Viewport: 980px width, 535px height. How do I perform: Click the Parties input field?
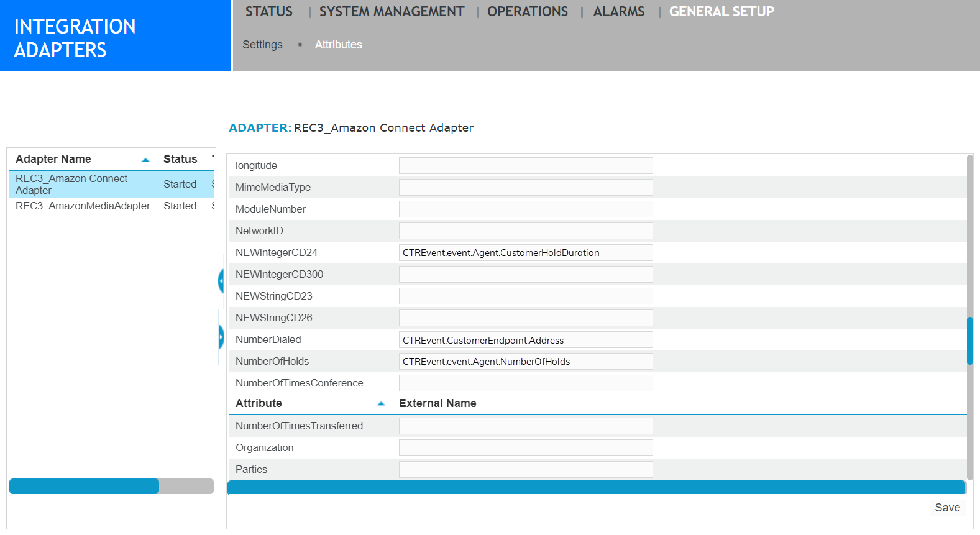(x=526, y=469)
